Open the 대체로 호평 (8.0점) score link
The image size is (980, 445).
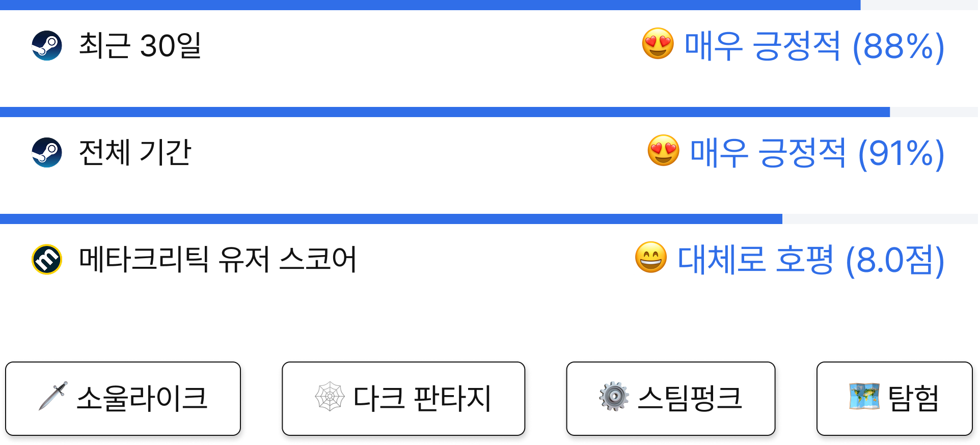point(811,260)
